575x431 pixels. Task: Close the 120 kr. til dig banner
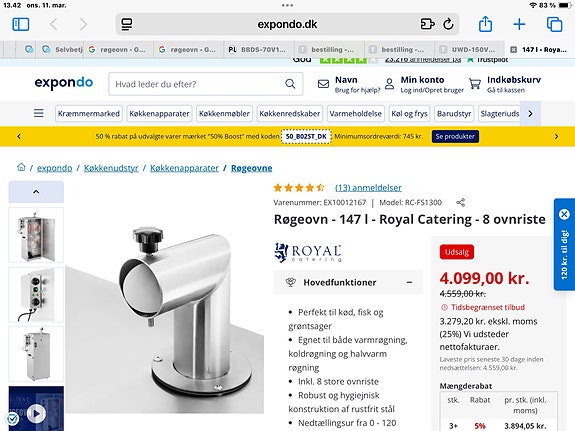564,215
